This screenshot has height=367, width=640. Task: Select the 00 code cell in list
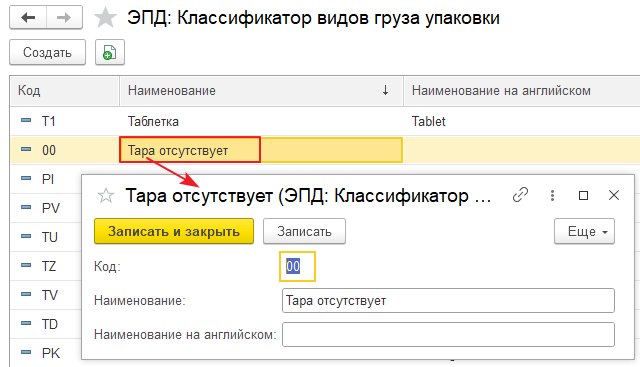pos(49,150)
